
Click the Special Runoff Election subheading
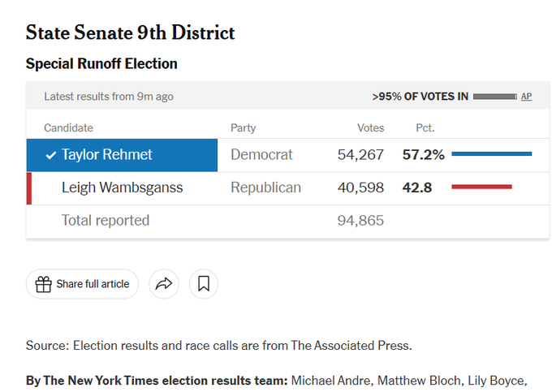click(x=101, y=63)
